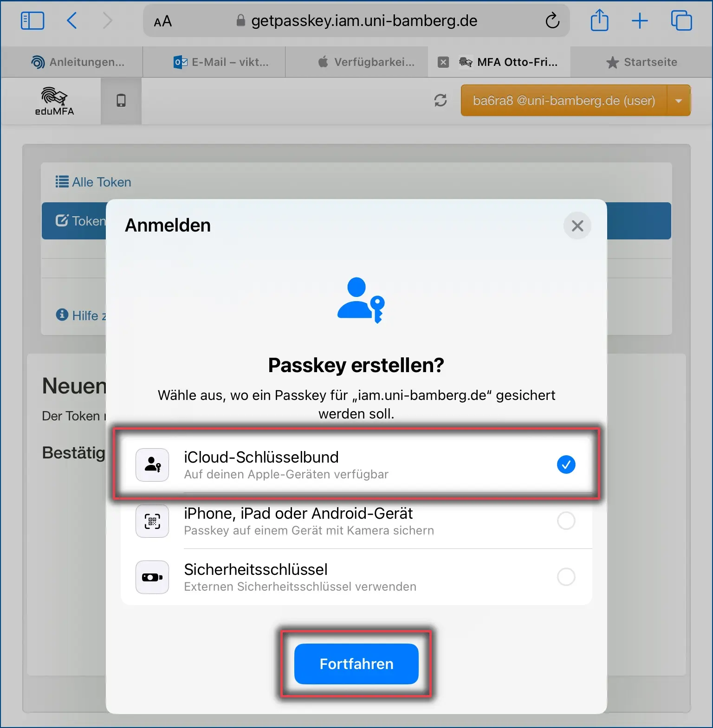The height and width of the screenshot is (728, 713).
Task: Open the Safari sidebar panel
Action: click(x=32, y=21)
